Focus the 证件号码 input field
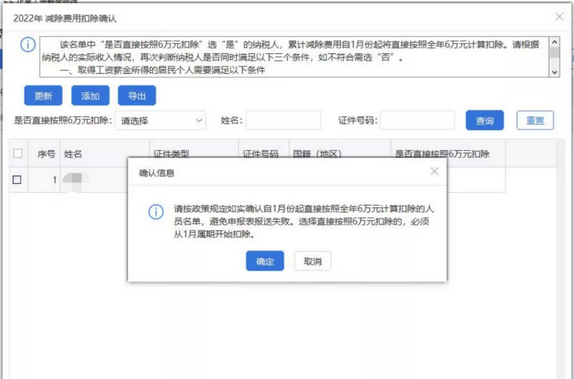 (417, 120)
